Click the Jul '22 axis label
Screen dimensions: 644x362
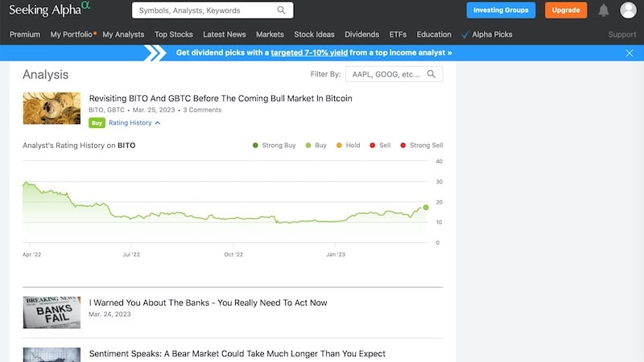(131, 254)
